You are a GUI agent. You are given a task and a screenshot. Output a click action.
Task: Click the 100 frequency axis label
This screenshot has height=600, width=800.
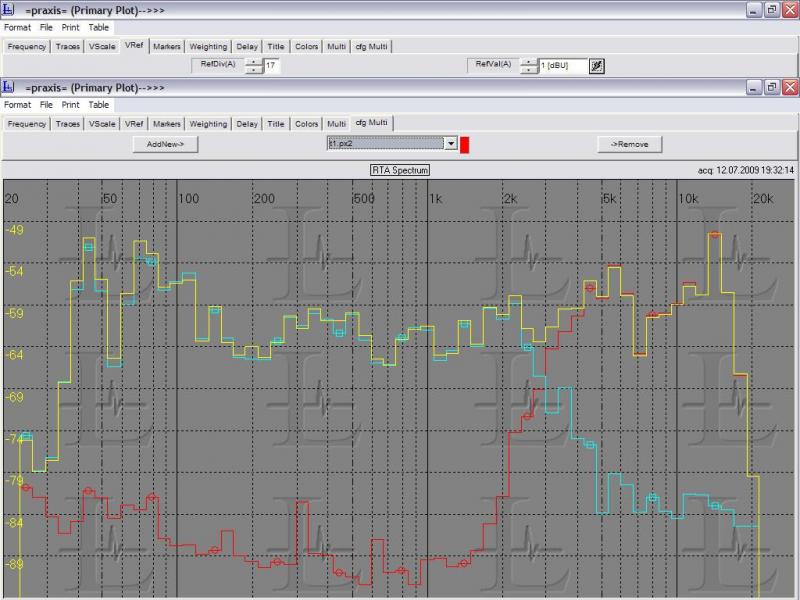(x=188, y=198)
